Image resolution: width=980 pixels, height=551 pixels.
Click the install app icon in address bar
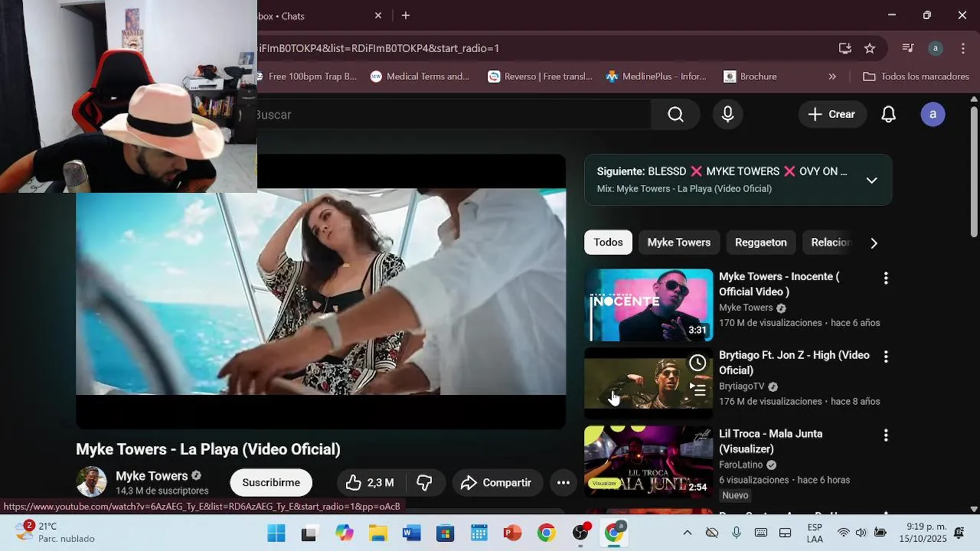(x=845, y=48)
